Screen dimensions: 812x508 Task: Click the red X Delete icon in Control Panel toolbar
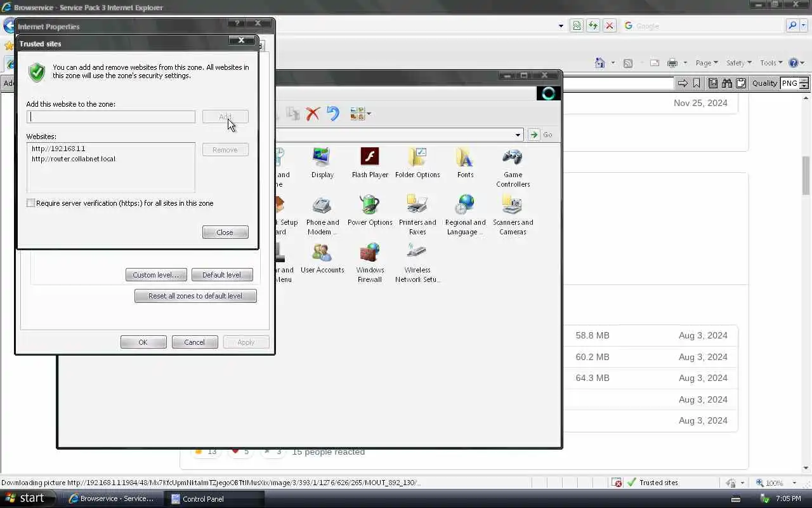point(313,114)
